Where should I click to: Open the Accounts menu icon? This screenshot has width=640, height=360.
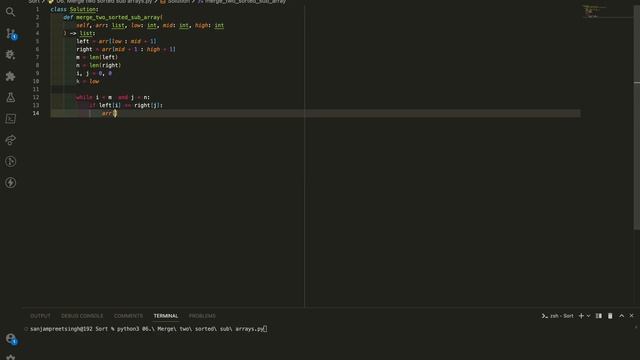[x=11, y=339]
